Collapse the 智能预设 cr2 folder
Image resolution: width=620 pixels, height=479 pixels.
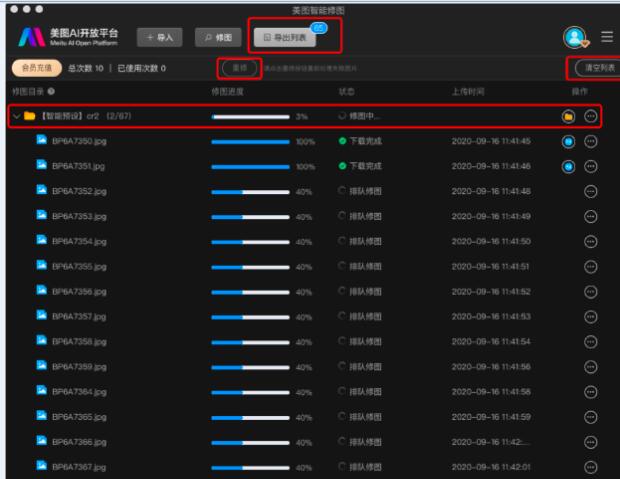17,117
